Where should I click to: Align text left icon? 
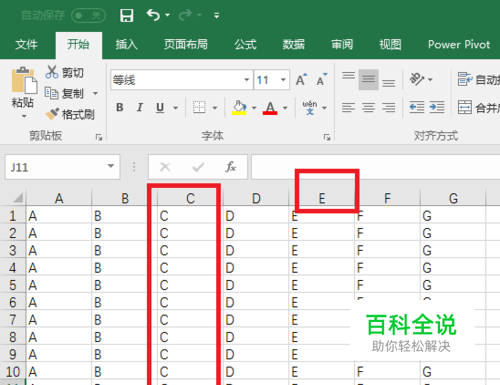point(348,107)
